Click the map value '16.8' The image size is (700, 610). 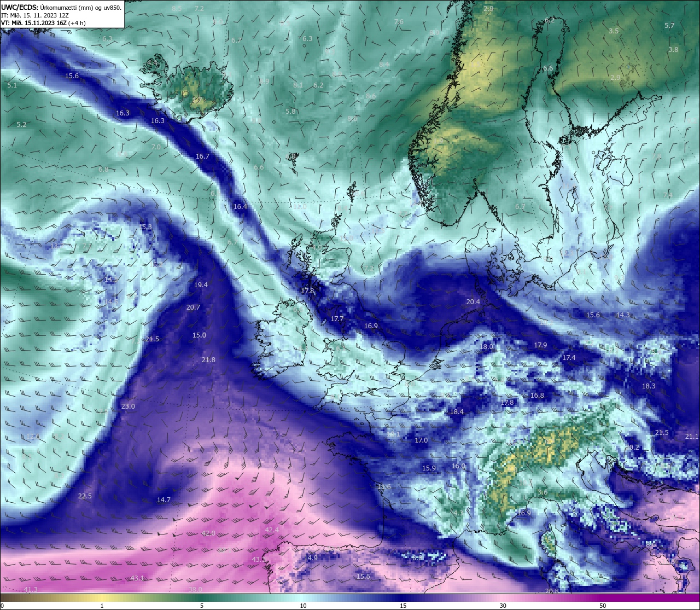click(537, 396)
